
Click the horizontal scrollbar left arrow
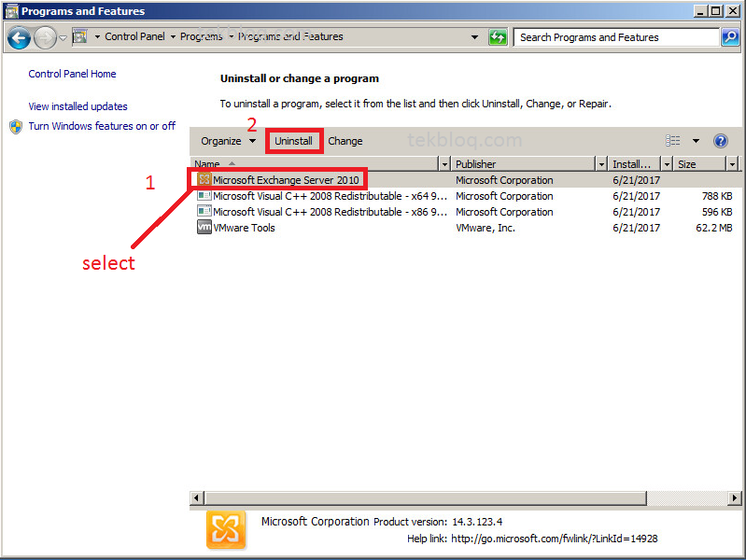click(x=196, y=498)
